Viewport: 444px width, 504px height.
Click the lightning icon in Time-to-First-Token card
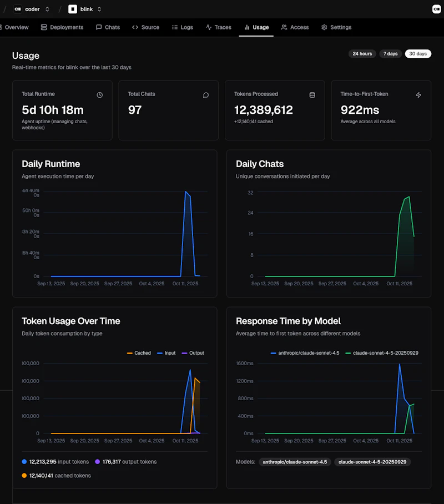pos(418,95)
